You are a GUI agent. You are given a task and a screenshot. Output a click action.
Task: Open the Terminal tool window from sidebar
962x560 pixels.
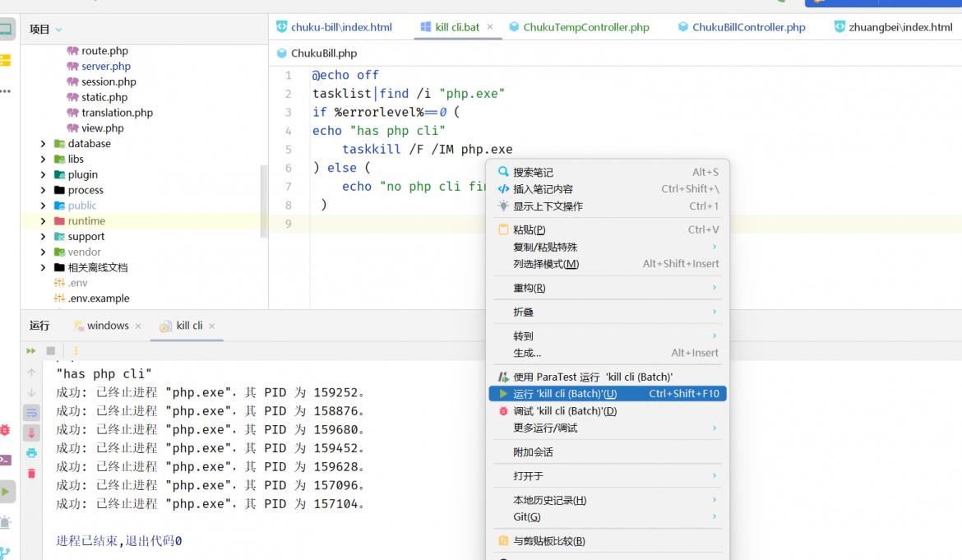click(x=6, y=460)
